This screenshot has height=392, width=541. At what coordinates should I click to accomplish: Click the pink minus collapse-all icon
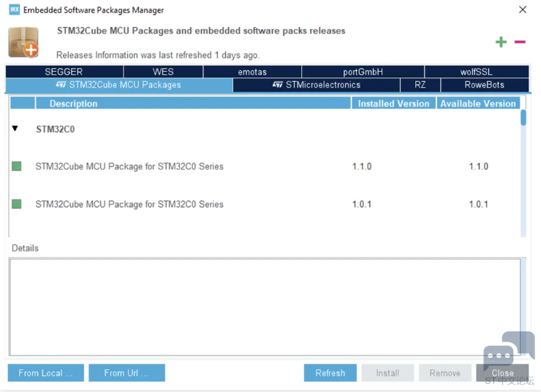[520, 42]
